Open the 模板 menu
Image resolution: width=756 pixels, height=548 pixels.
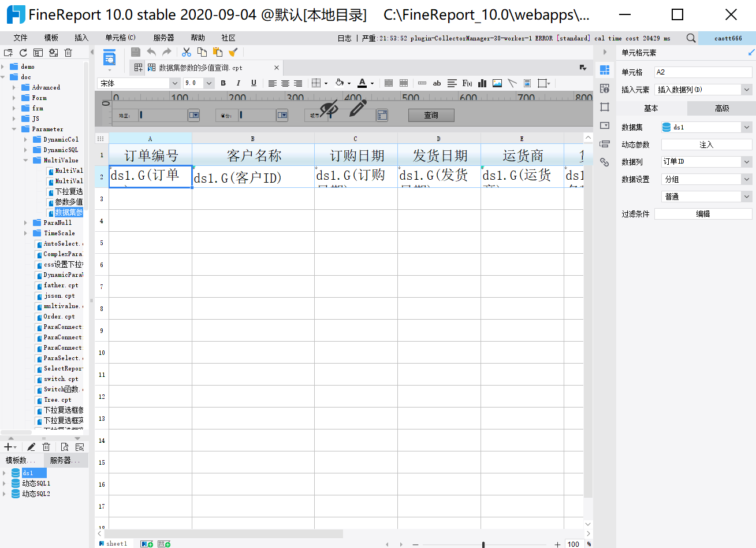tap(51, 38)
